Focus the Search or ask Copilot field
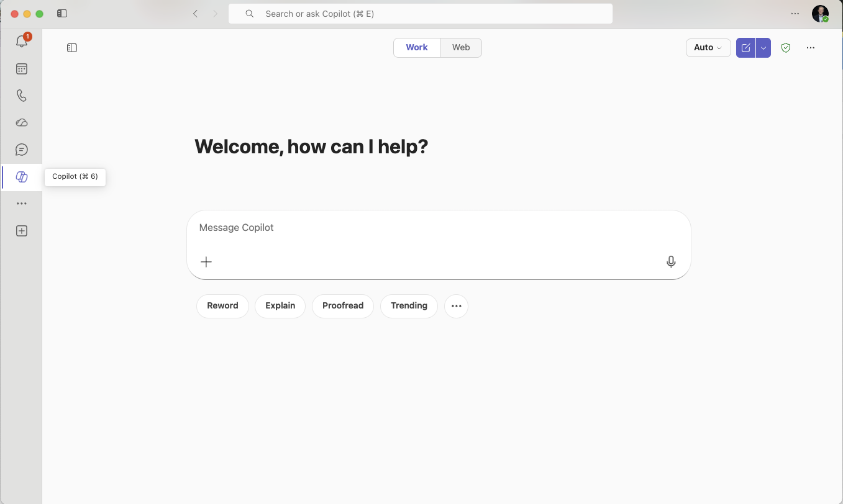The image size is (843, 504). [x=421, y=14]
